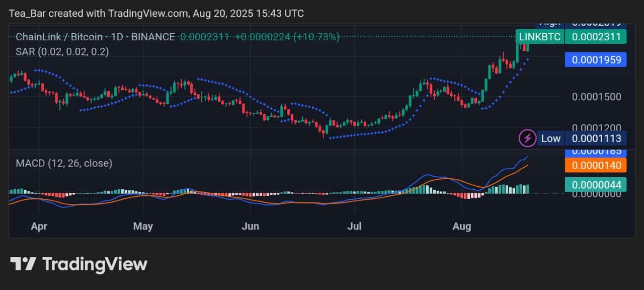Click the Apr label on time axis

(x=39, y=227)
